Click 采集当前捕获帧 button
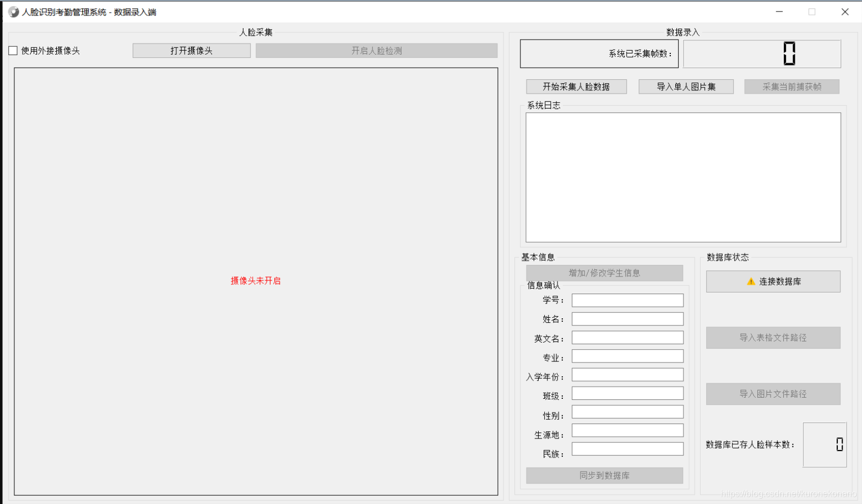 pos(791,86)
